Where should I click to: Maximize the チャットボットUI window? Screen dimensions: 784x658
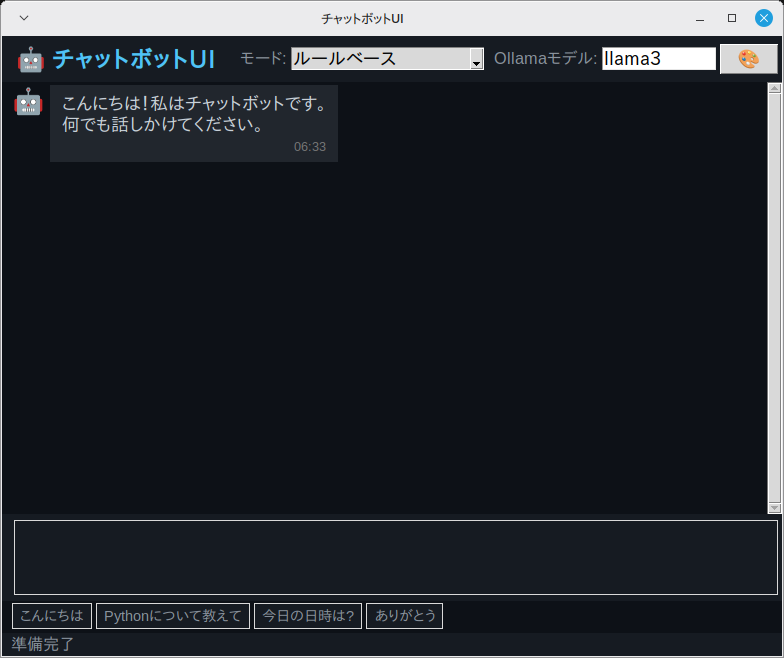[x=732, y=18]
